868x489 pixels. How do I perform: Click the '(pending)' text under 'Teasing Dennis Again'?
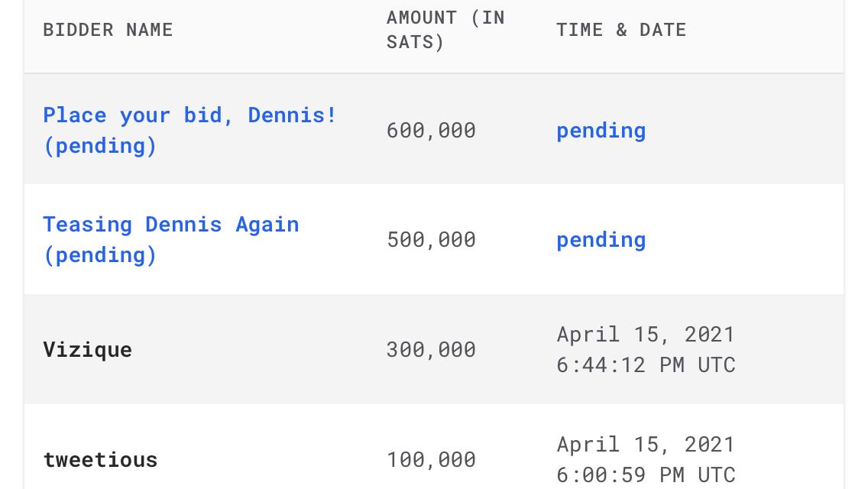(100, 254)
